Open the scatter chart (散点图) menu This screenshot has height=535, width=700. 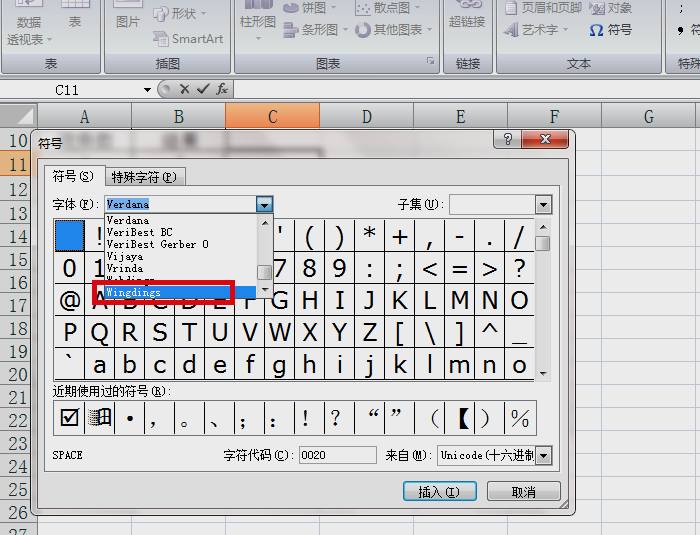(388, 8)
